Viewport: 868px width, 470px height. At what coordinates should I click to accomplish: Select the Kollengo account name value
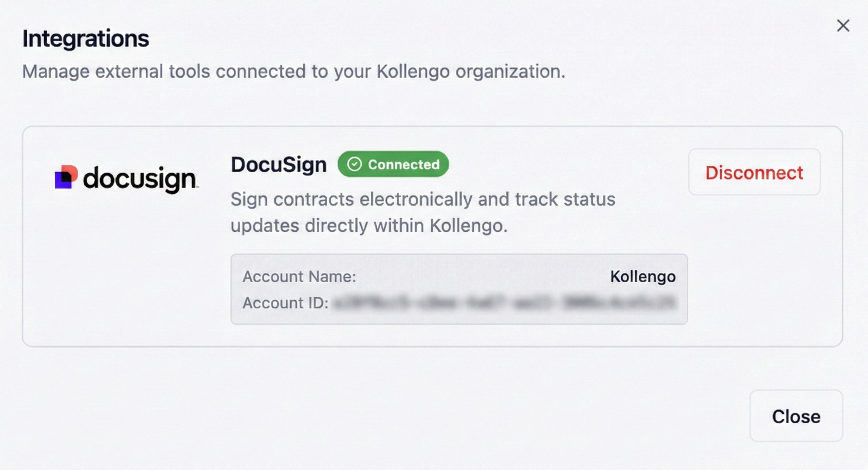click(642, 276)
